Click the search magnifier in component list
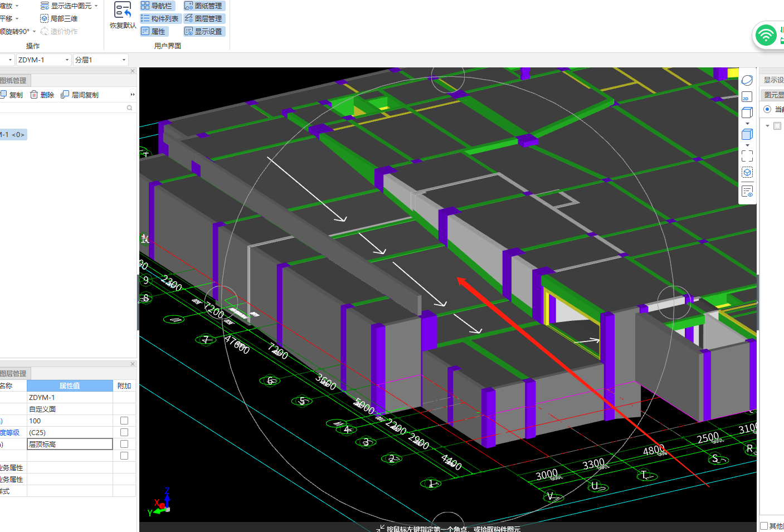The height and width of the screenshot is (532, 784). (x=129, y=108)
